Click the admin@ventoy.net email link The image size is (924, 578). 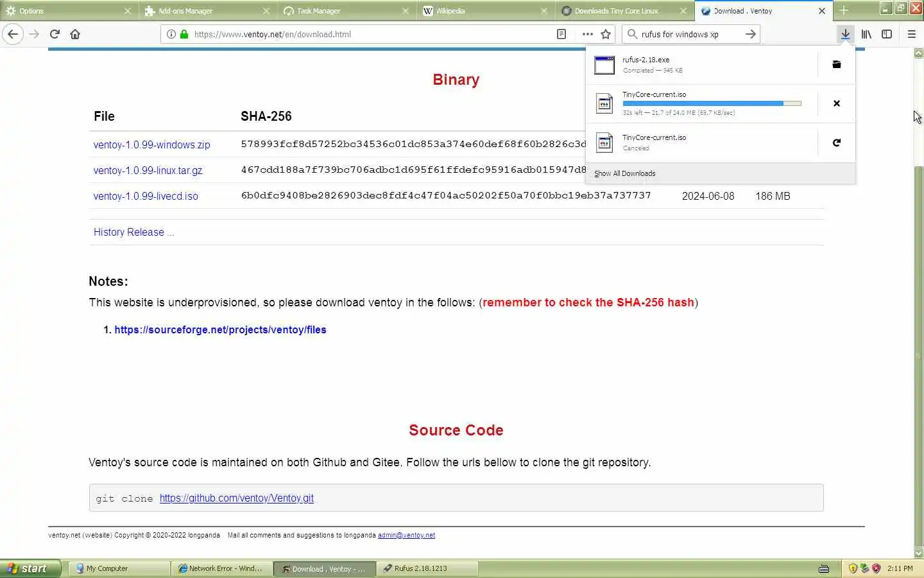pyautogui.click(x=406, y=535)
